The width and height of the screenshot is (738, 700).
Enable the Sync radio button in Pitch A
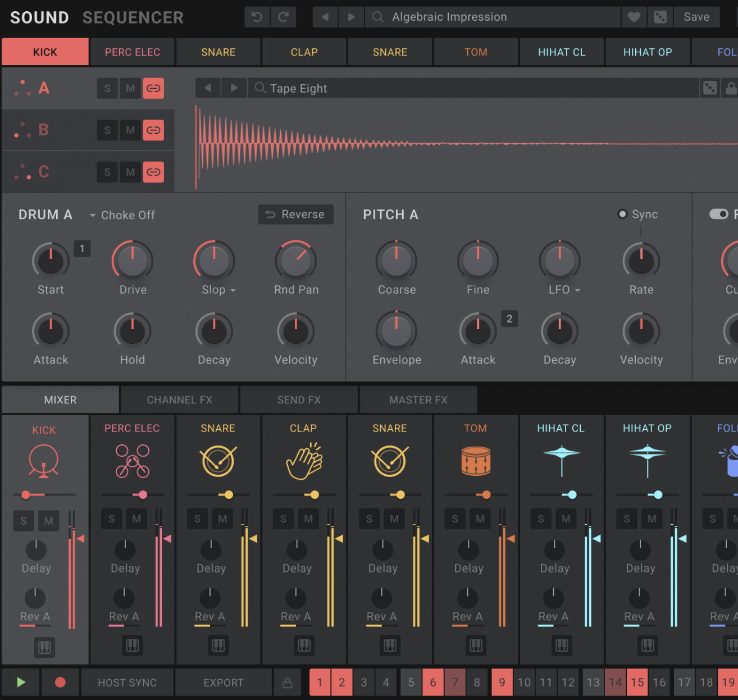pos(622,214)
